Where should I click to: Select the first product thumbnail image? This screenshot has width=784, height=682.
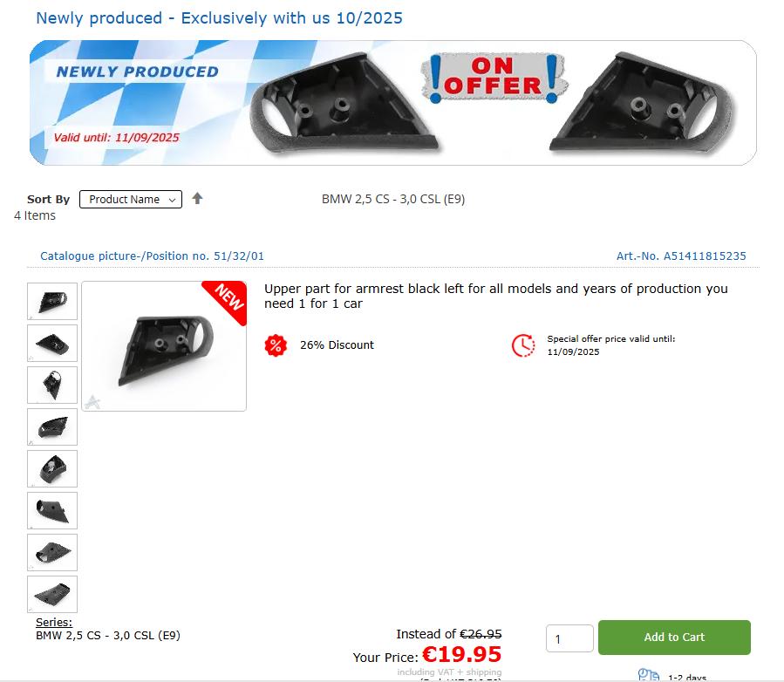52,301
